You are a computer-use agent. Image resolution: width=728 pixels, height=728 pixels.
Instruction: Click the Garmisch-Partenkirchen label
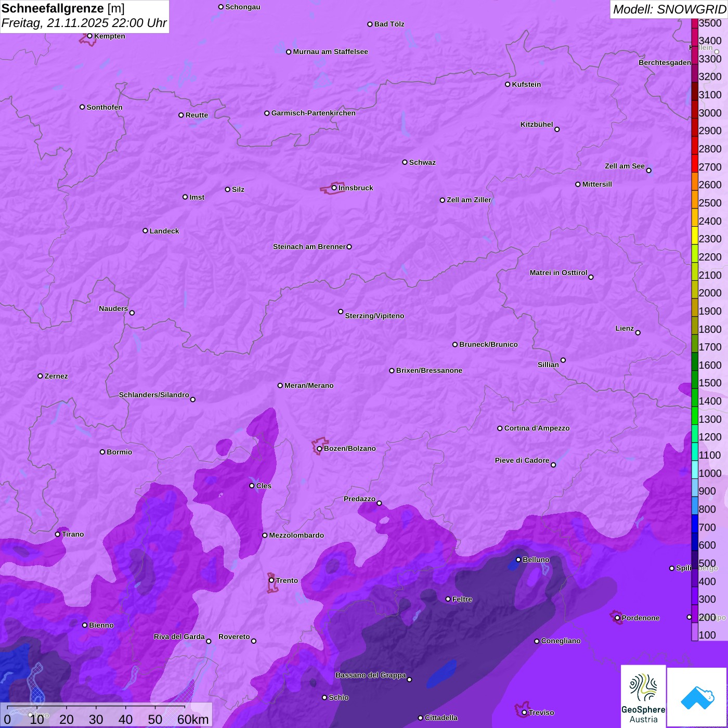pyautogui.click(x=314, y=113)
